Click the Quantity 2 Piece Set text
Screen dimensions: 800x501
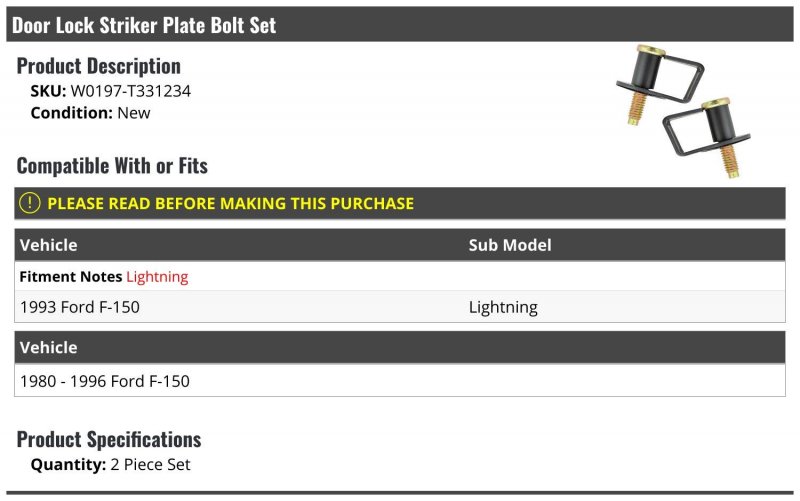(x=110, y=465)
